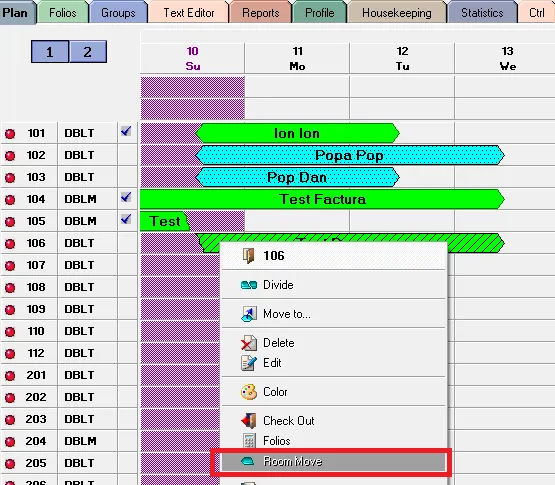Select the Test reservation in room 105

click(165, 221)
